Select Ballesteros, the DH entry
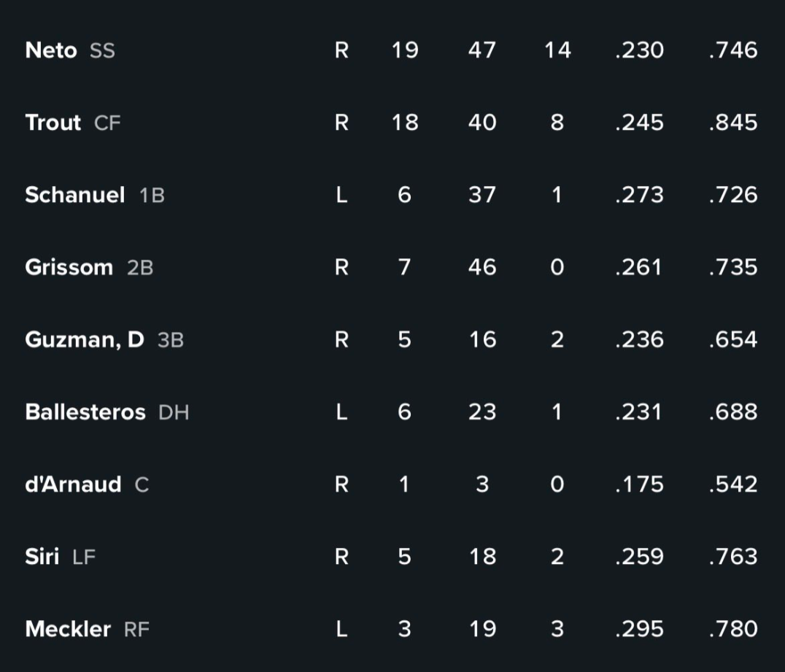 [85, 412]
